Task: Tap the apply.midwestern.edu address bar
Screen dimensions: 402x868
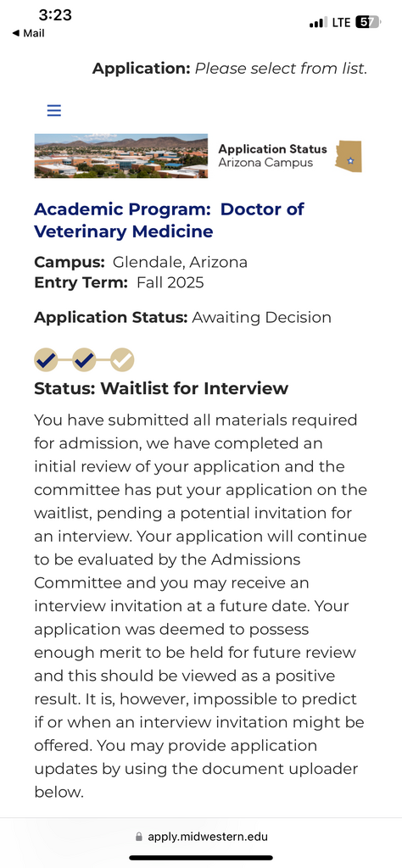Action: click(202, 837)
